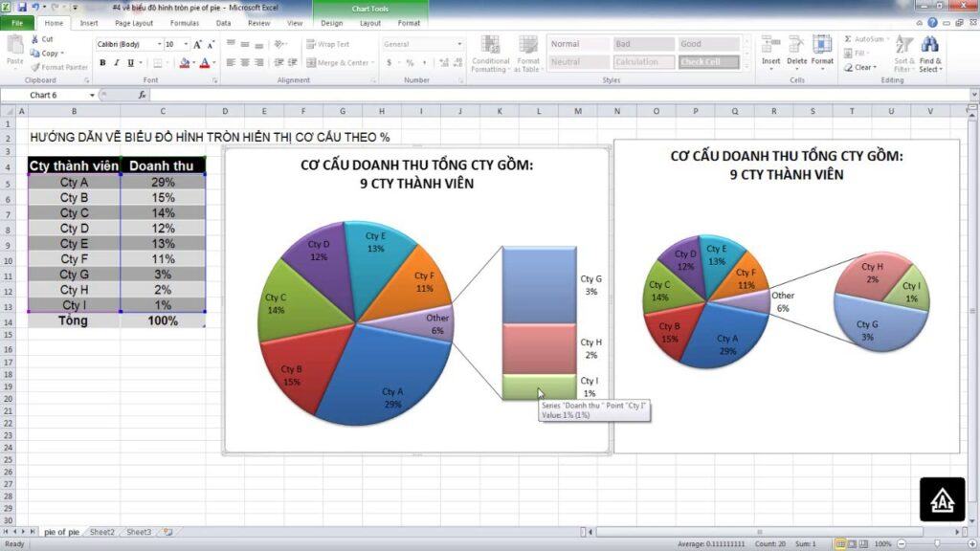Click into the formula bar
The width and height of the screenshot is (980, 551).
coord(559,95)
